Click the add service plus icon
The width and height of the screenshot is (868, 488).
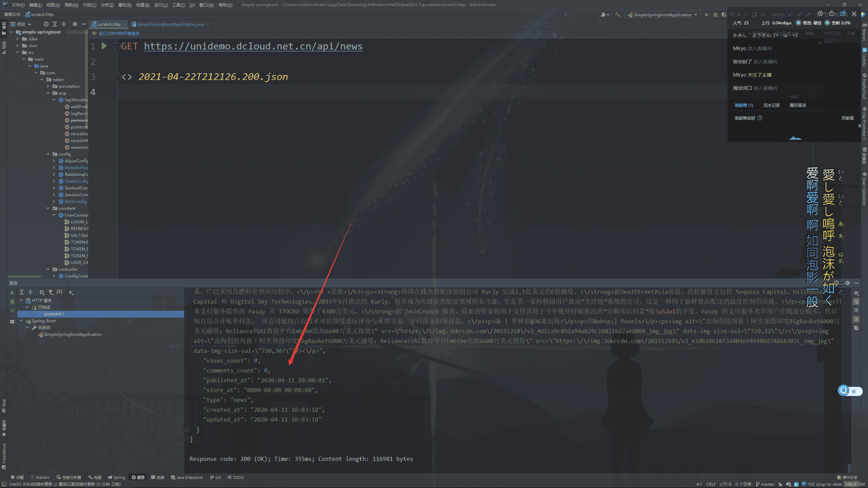[71, 292]
